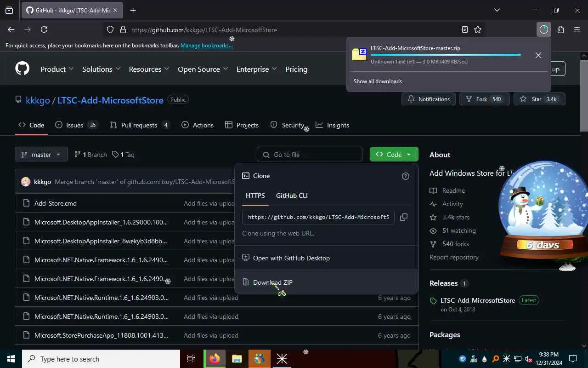588x368 pixels.
Task: Click Manage bookmarks link
Action: point(207,46)
